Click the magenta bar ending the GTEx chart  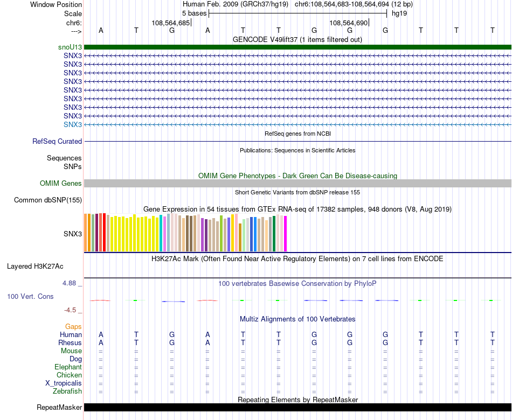click(286, 234)
